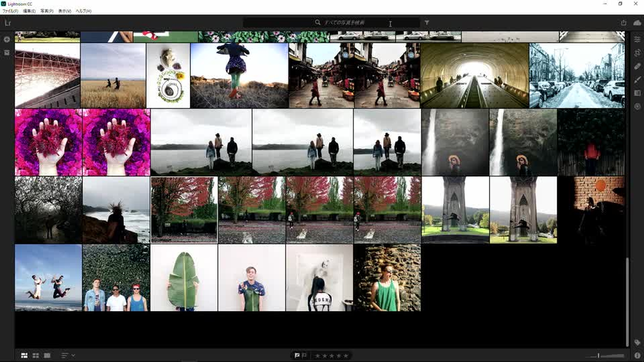Toggle the picked flag filter
This screenshot has height=362, width=644.
(297, 356)
